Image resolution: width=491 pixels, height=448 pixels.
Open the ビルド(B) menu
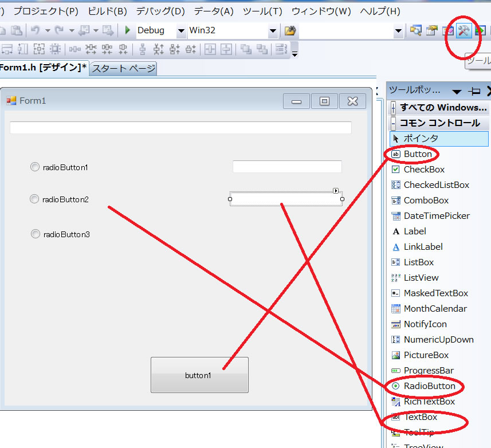click(107, 11)
